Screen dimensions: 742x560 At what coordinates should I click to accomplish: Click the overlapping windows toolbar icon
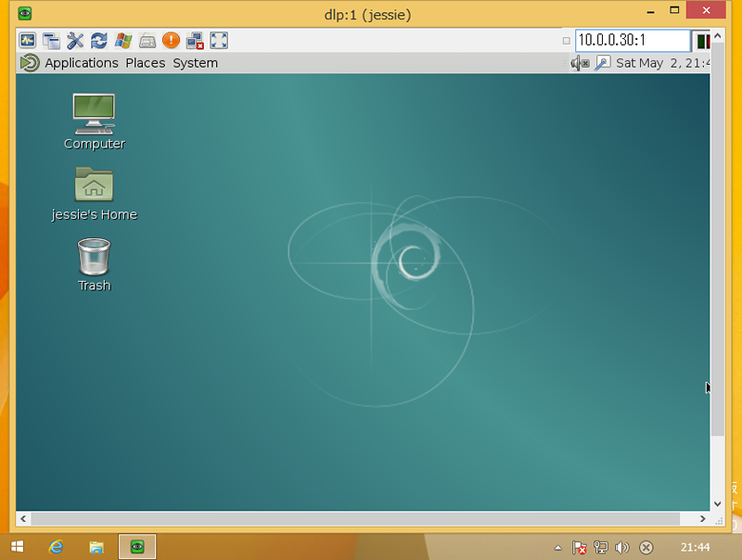pos(51,41)
